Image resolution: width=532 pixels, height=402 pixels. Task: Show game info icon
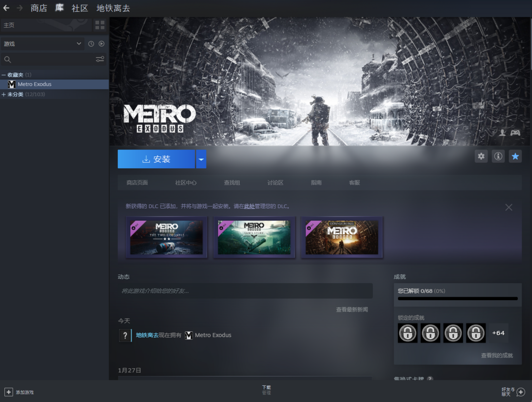pos(498,156)
